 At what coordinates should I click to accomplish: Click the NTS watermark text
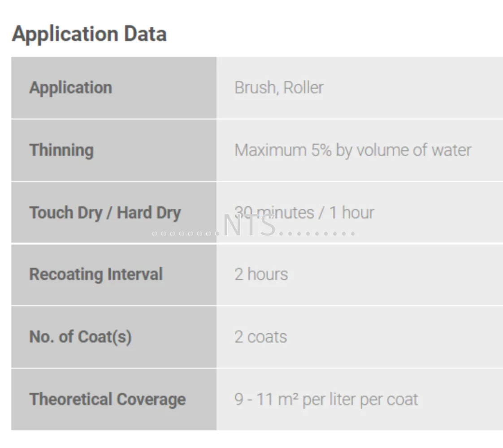coord(249,225)
